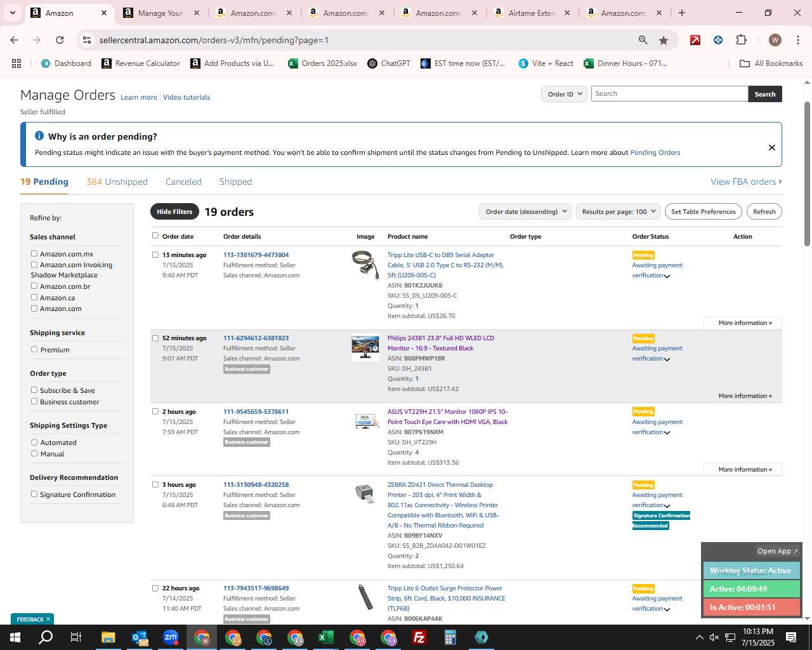The image size is (812, 650).
Task: Dismiss the pending order info banner
Action: [772, 147]
